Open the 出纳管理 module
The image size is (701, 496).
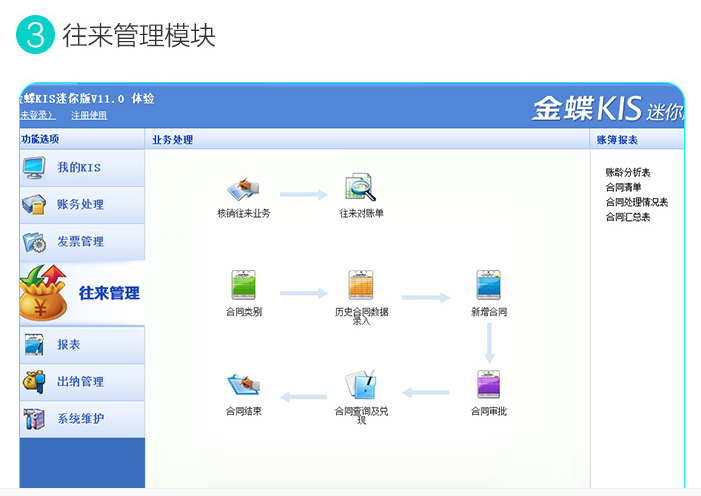pos(82,382)
